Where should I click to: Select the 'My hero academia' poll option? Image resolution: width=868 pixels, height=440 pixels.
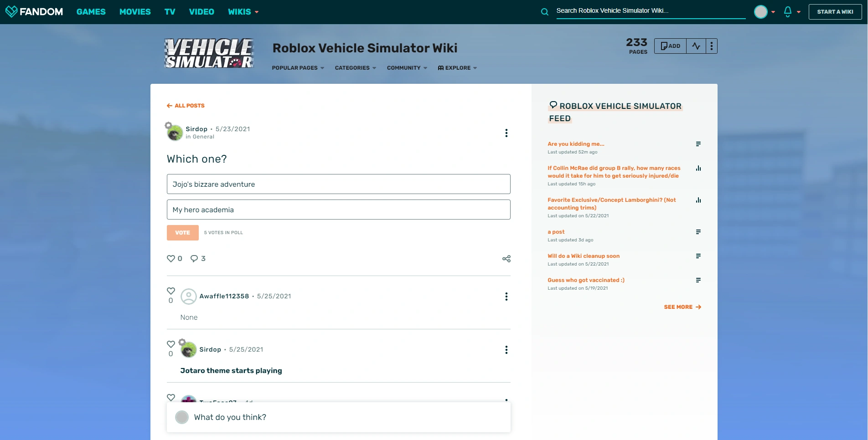click(338, 210)
